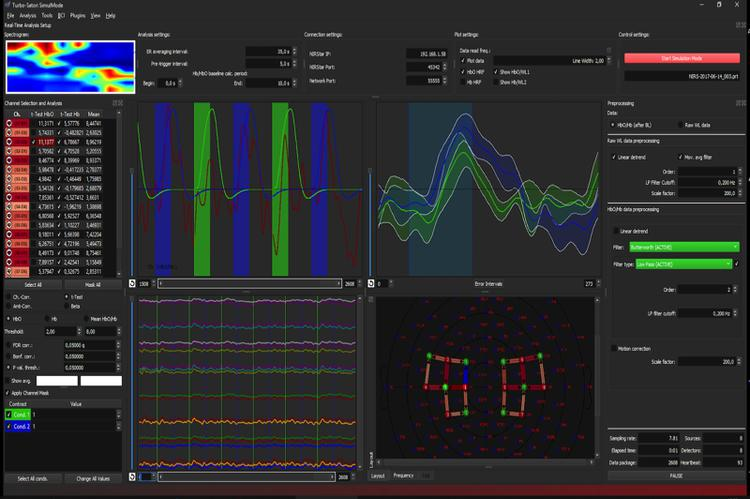
Task: Enable the Motion correction checkbox
Action: coord(612,348)
